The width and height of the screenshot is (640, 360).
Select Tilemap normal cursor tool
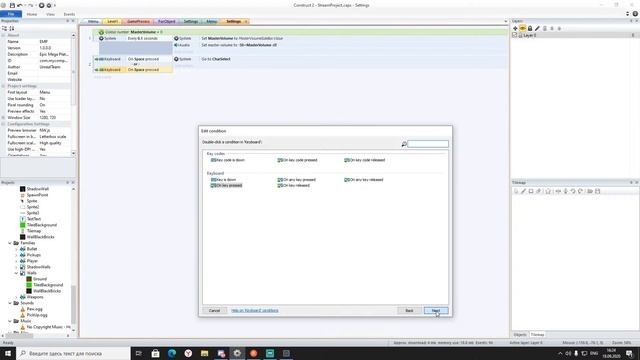[516, 191]
